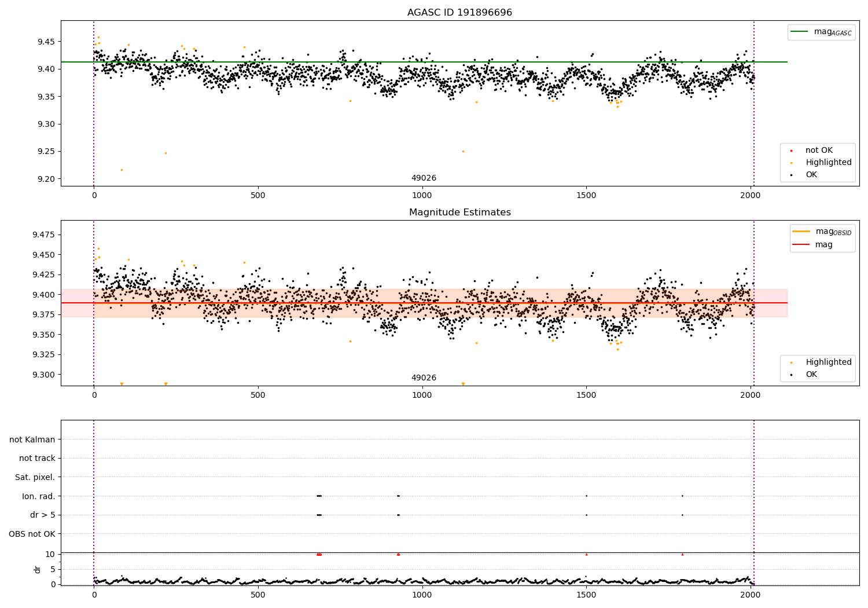Select 'OK' in the Magnitude Estimates lower legend
Screen dimensions: 868x608
pos(811,375)
